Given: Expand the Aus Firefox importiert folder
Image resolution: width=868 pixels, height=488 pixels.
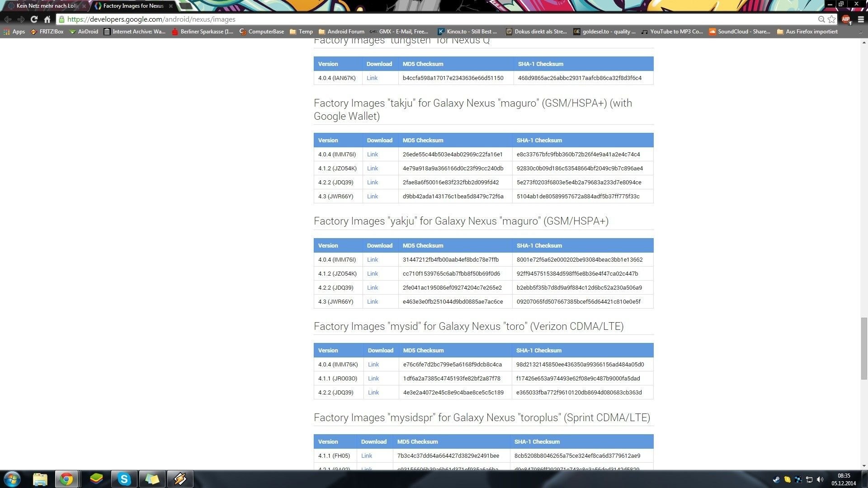Looking at the screenshot, I should pyautogui.click(x=807, y=32).
